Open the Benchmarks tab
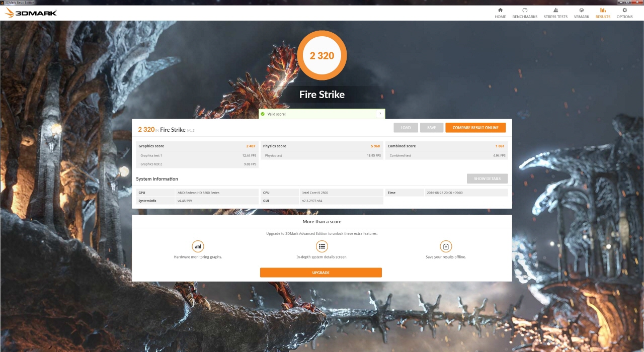The height and width of the screenshot is (352, 644). tap(525, 13)
